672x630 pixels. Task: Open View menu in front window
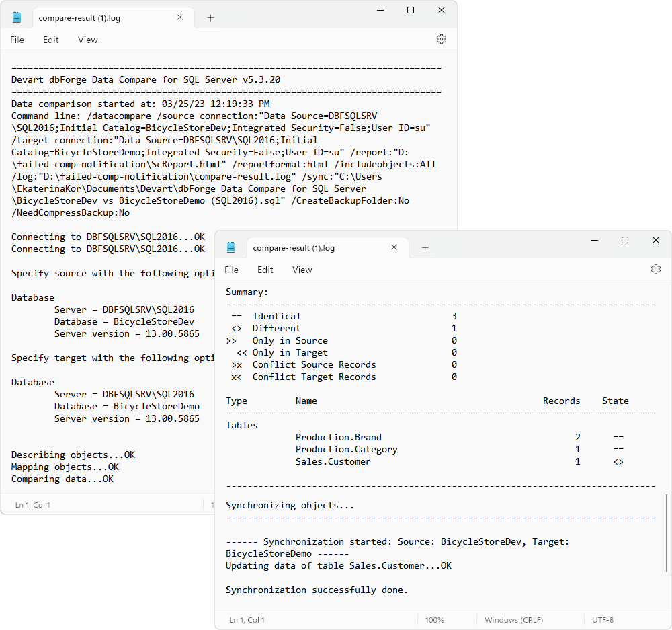point(302,270)
